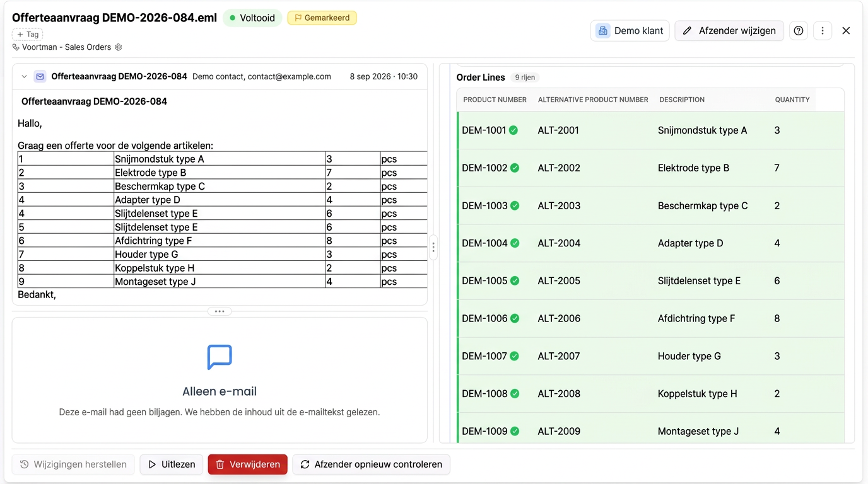Viewport: 868px width, 484px height.
Task: Click Wijzigingen herstellen button
Action: point(73,464)
